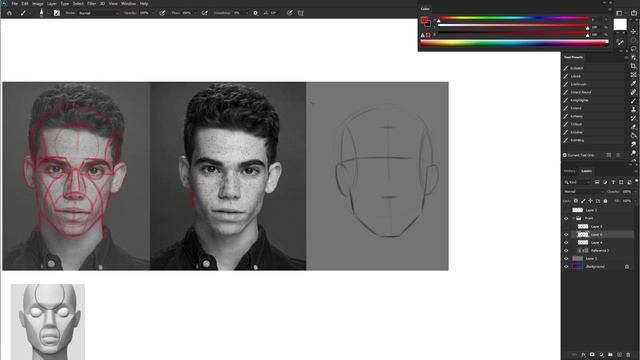Viewport: 640px width, 360px height.
Task: Lock all padlock icon in Layers panel
Action: tap(605, 201)
